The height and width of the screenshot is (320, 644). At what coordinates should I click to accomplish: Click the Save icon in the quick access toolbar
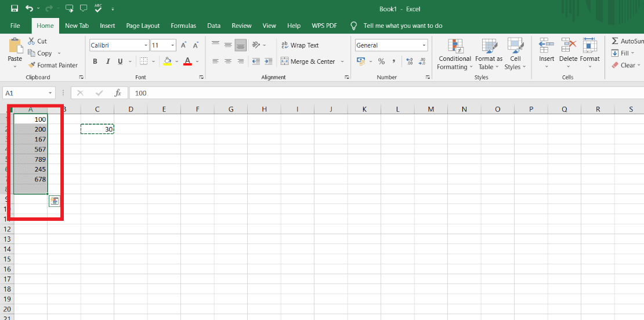[15, 9]
